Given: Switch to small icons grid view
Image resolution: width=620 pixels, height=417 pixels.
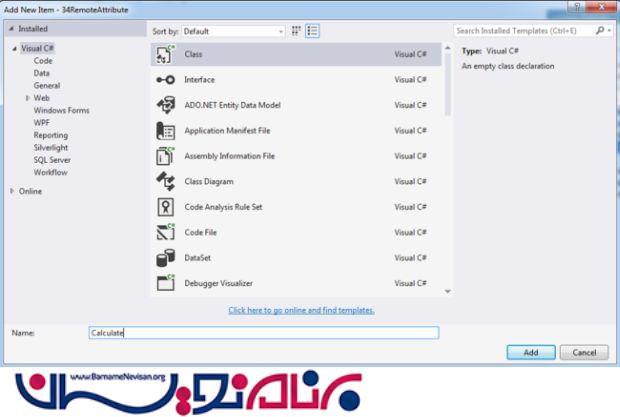Looking at the screenshot, I should point(296,31).
